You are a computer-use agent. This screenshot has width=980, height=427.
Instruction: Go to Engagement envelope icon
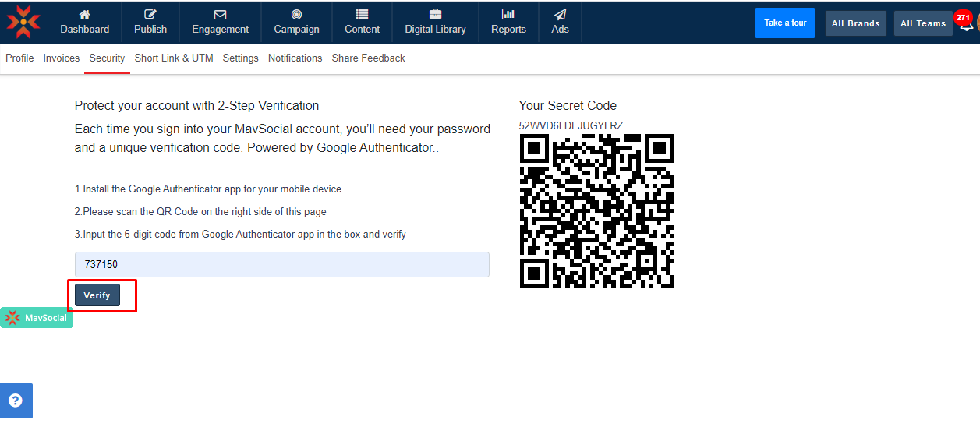coord(220,15)
